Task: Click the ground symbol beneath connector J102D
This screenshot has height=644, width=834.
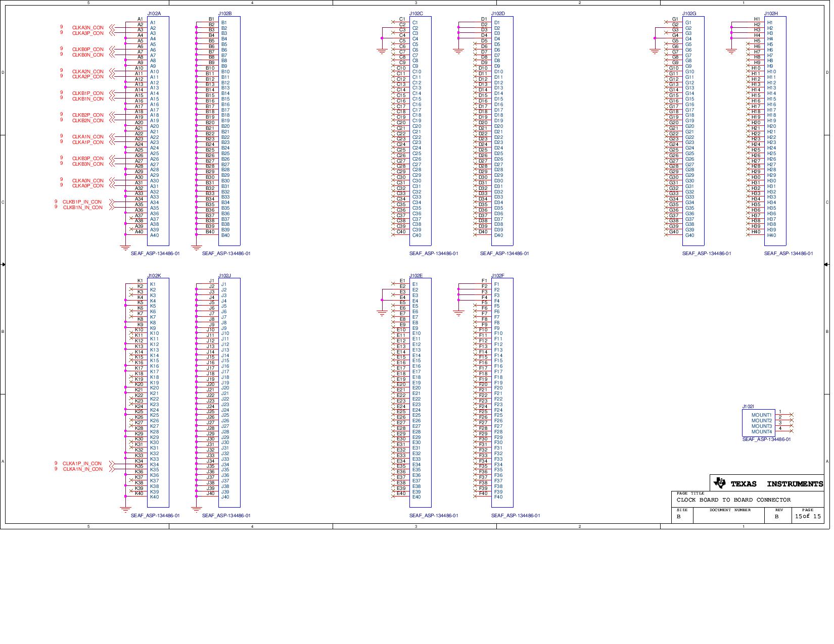Action: click(x=458, y=51)
